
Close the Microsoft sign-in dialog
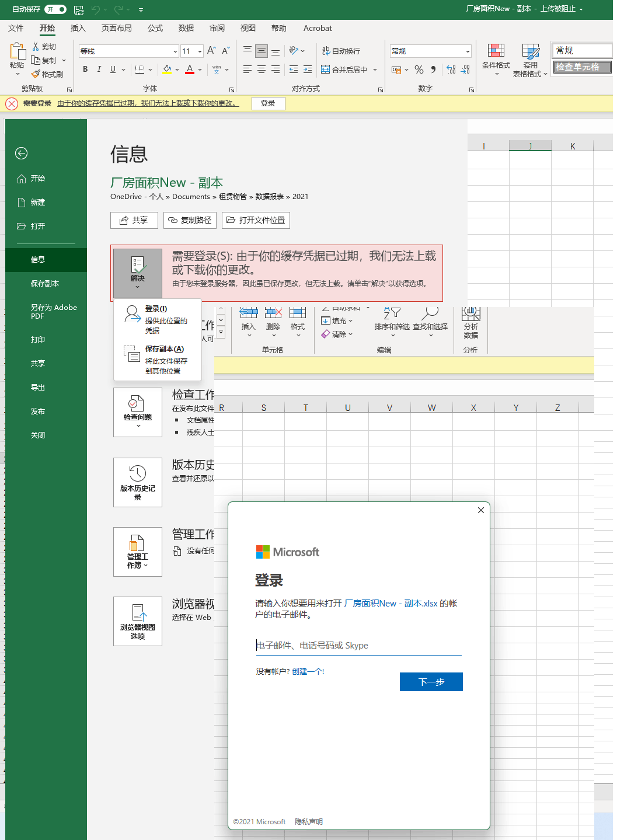481,510
